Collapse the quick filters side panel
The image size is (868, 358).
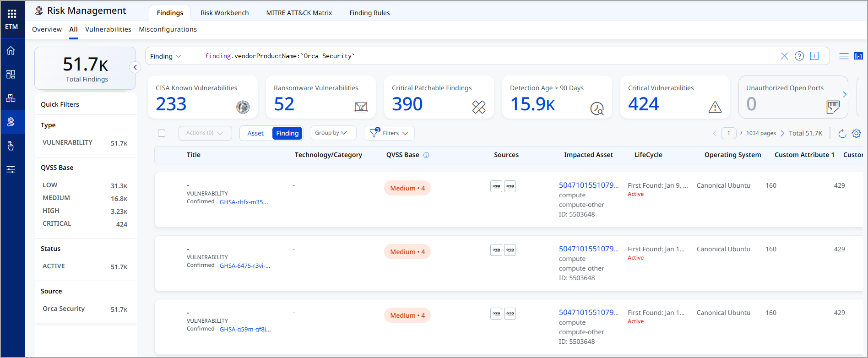[135, 67]
